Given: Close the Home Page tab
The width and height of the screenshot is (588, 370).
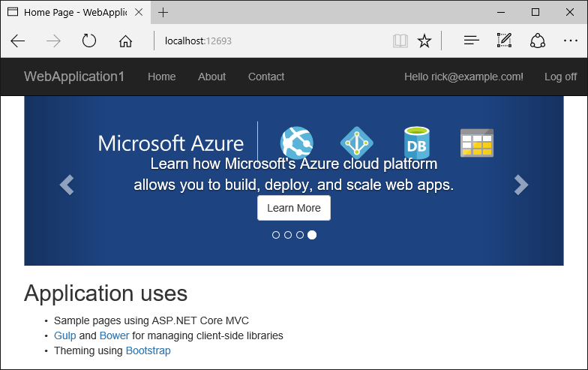Looking at the screenshot, I should 139,12.
